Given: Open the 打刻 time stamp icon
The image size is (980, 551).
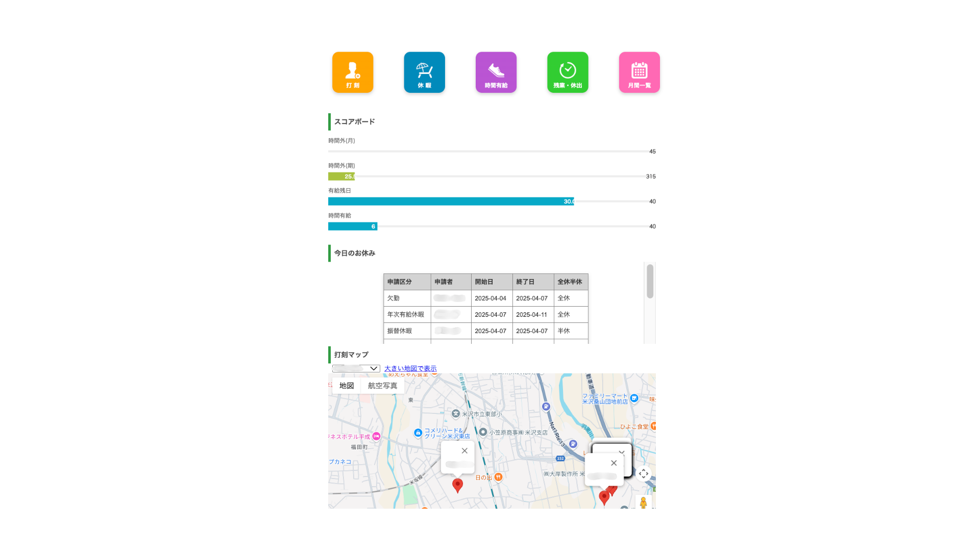Looking at the screenshot, I should [x=353, y=72].
